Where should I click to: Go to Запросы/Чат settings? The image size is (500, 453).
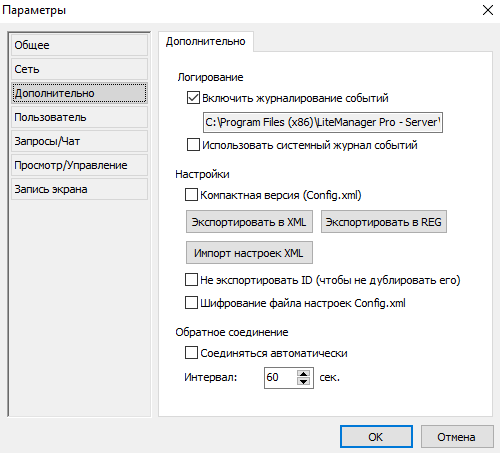[x=79, y=141]
